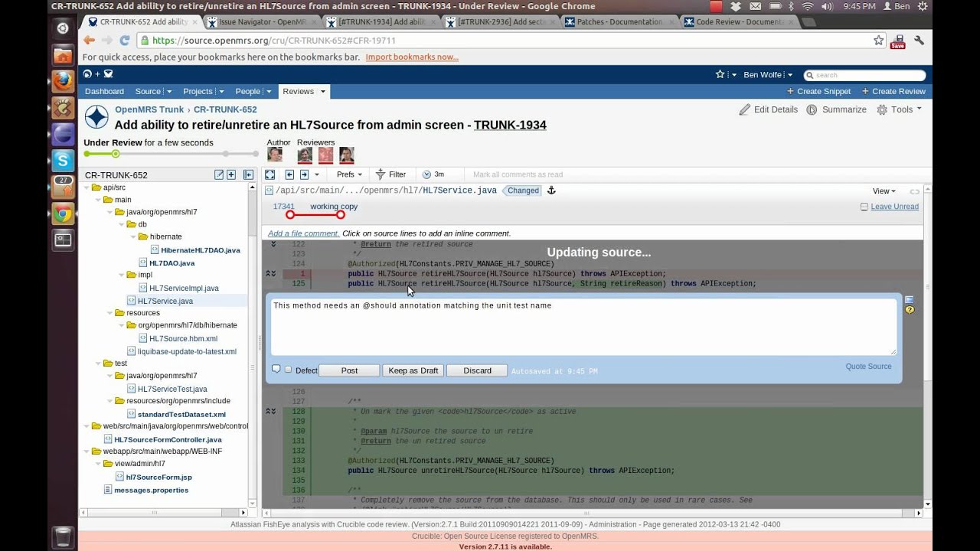Toggle full screen view icon in review toolbar
Screen dimensions: 980x551
coord(270,174)
